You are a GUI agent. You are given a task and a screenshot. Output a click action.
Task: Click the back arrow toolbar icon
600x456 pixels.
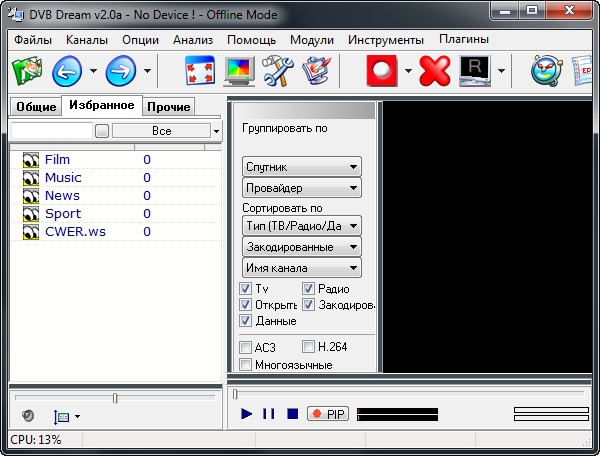(x=67, y=71)
